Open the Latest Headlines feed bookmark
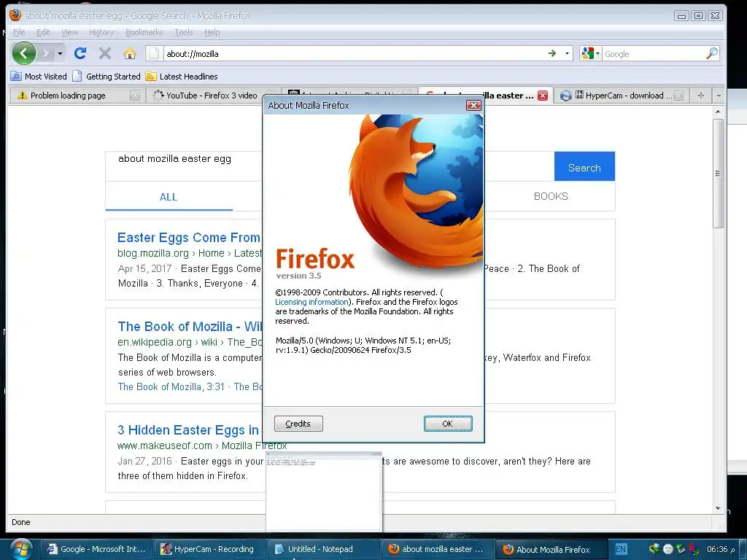This screenshot has height=560, width=747. click(x=182, y=76)
